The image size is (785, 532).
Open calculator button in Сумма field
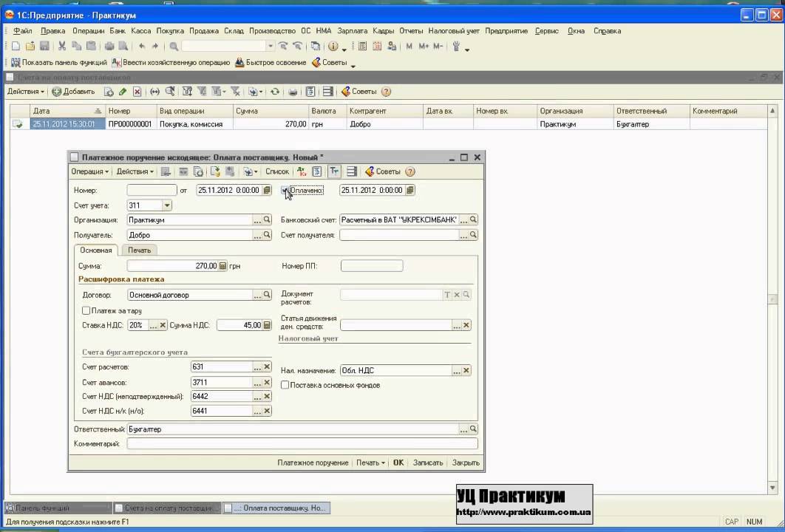(222, 266)
